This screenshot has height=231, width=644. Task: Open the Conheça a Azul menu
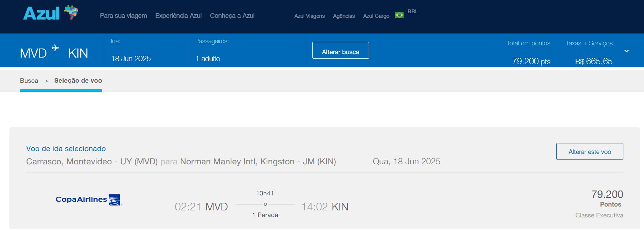click(232, 16)
